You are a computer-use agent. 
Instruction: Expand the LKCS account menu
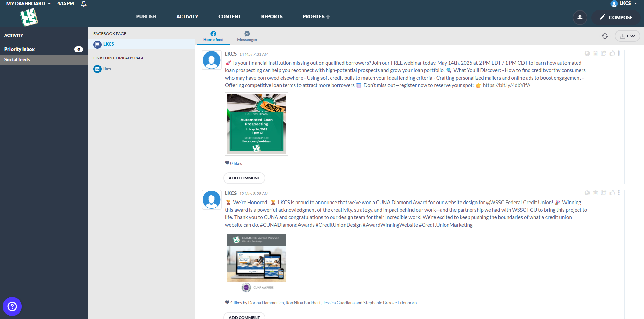[624, 4]
